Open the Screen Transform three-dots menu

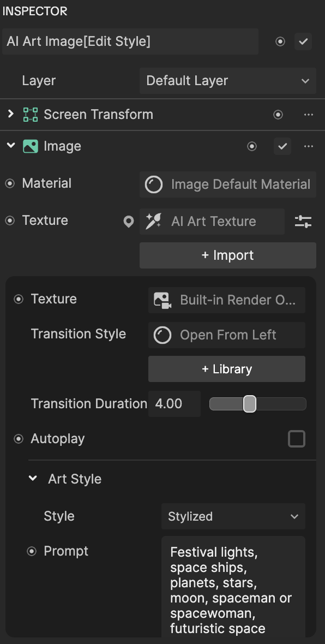309,115
